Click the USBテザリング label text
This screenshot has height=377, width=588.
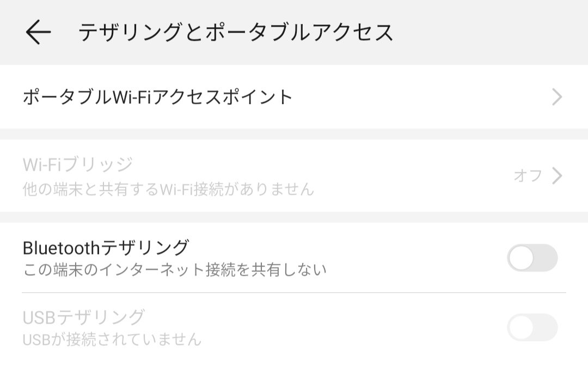point(84,317)
